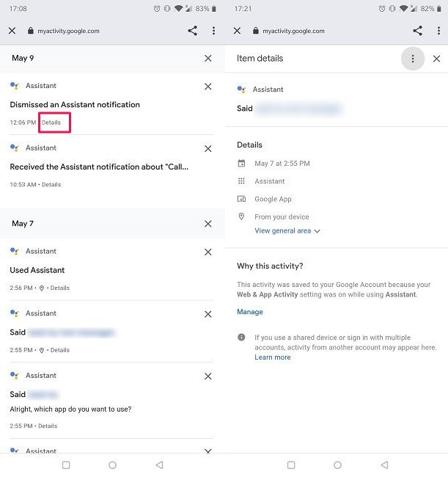Tap calendar icon beside May 7 at 2:55 PM
Screen dimensions: 448x477
241,164
